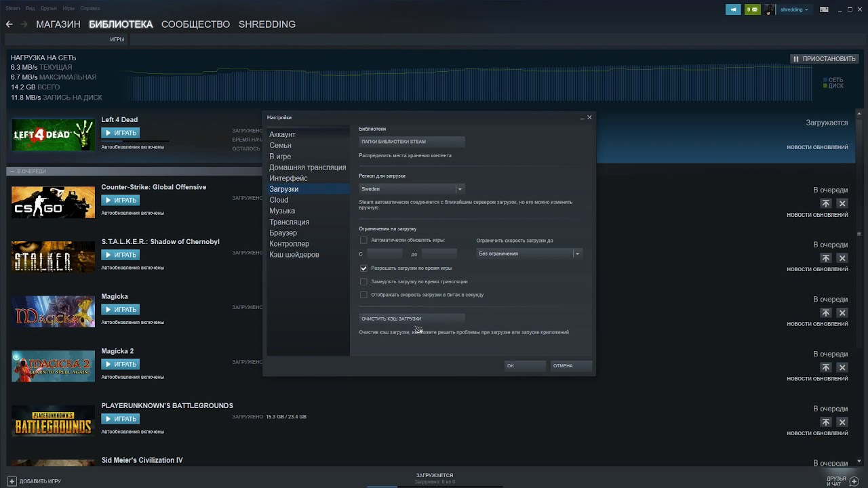Open the Друзья menu

pyautogui.click(x=48, y=8)
